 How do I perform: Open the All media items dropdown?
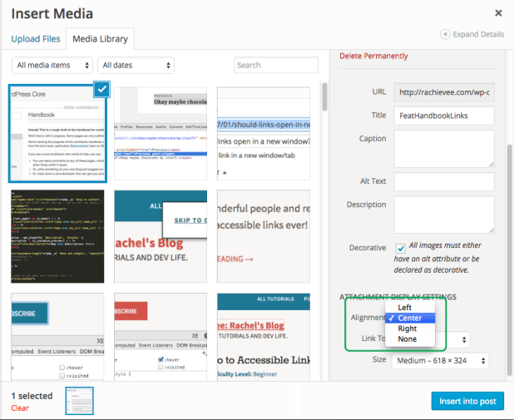coord(53,65)
